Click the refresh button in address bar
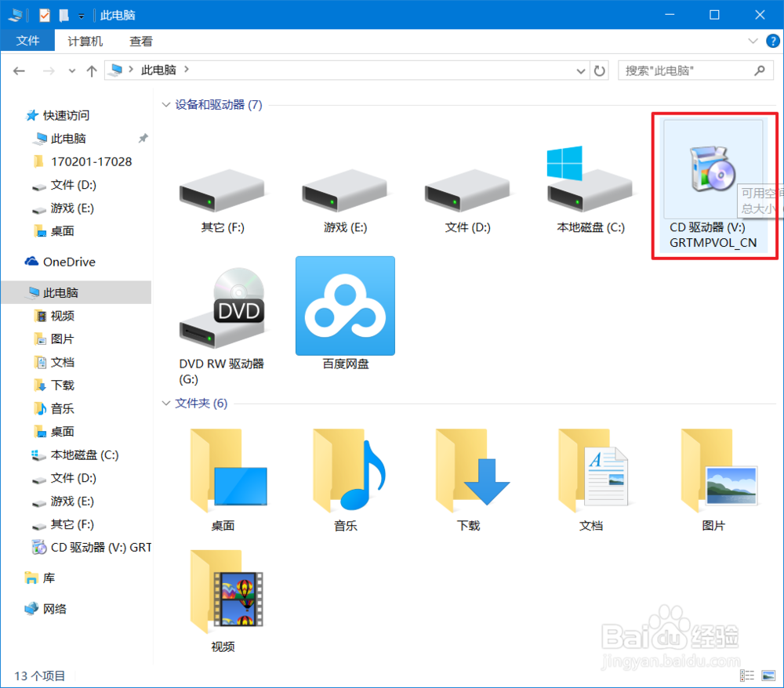 (x=600, y=70)
